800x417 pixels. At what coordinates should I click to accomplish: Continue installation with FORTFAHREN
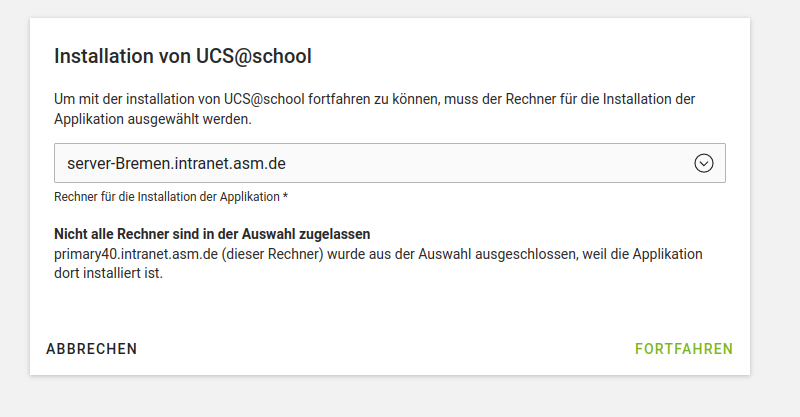[684, 349]
